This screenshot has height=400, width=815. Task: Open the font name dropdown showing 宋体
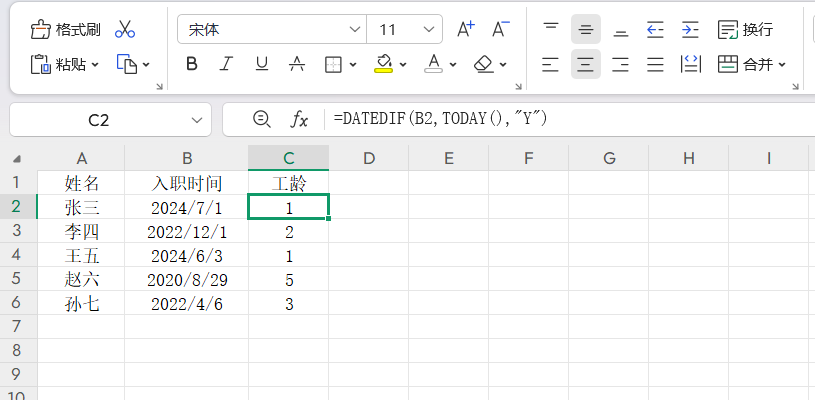[x=272, y=29]
